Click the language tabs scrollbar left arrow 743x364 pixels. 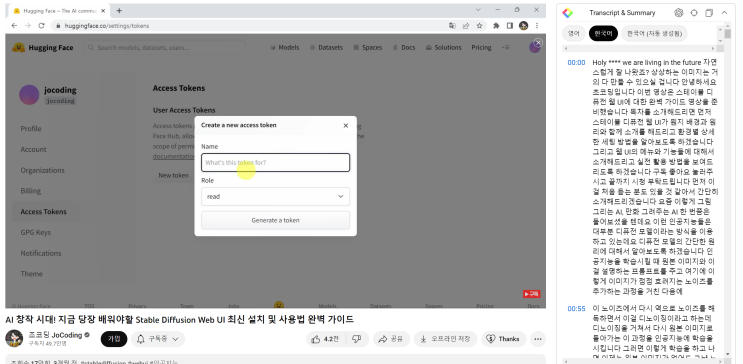pos(565,48)
